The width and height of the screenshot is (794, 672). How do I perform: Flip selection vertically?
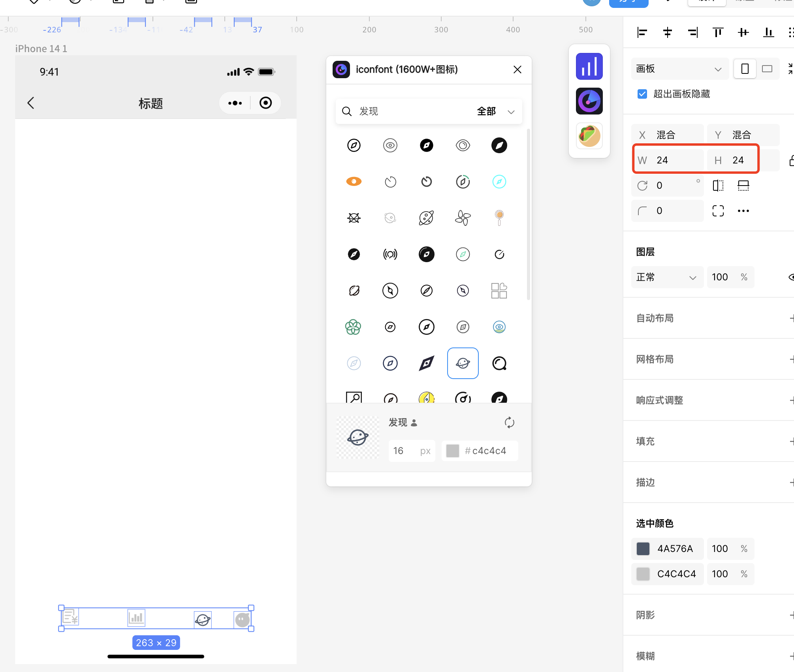(743, 186)
